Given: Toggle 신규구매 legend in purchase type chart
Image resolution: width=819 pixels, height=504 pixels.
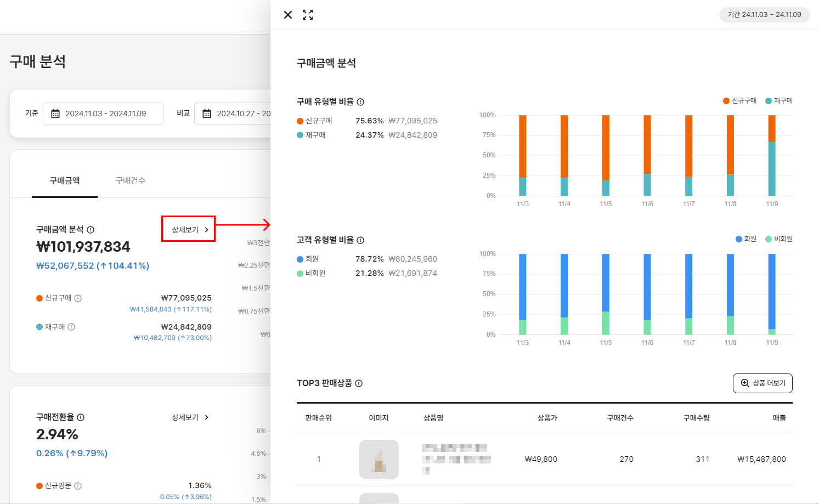Looking at the screenshot, I should pyautogui.click(x=739, y=101).
